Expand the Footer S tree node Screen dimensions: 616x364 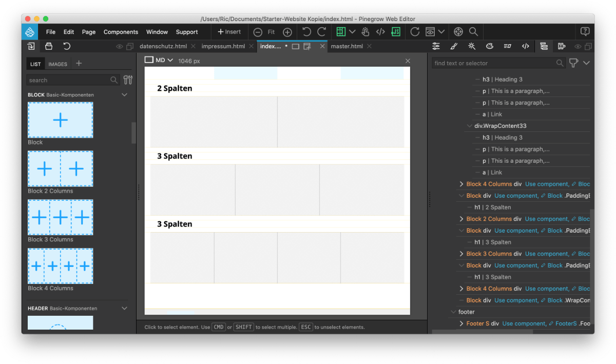(461, 324)
